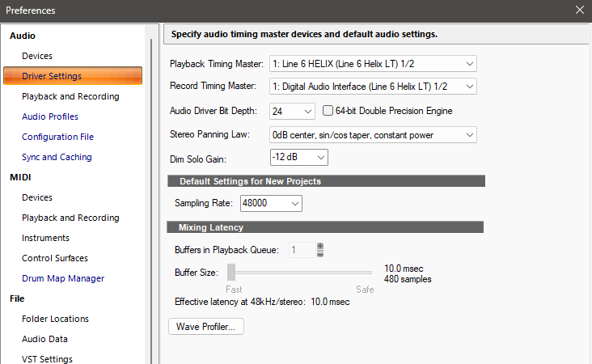The image size is (592, 364).
Task: Open Audio Profiles preferences page
Action: pyautogui.click(x=50, y=116)
